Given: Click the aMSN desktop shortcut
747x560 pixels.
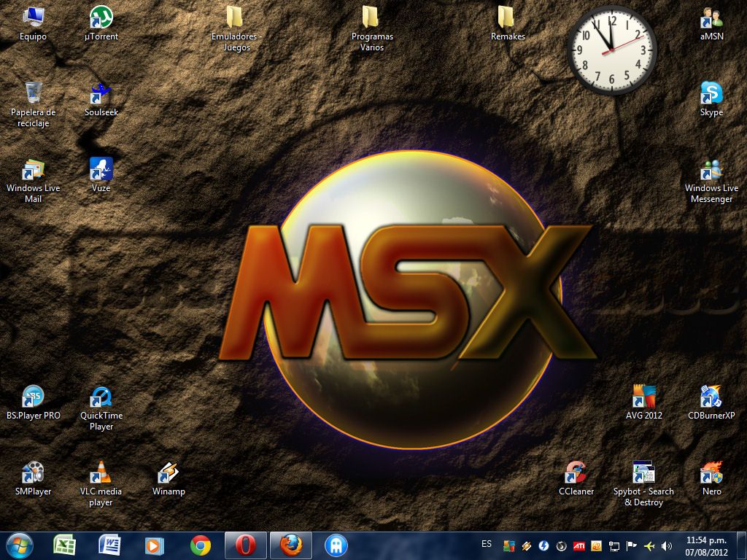Looking at the screenshot, I should point(711,24).
